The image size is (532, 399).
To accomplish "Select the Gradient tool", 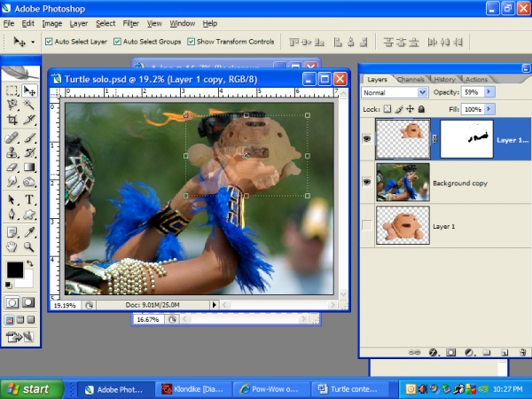I will pyautogui.click(x=29, y=168).
